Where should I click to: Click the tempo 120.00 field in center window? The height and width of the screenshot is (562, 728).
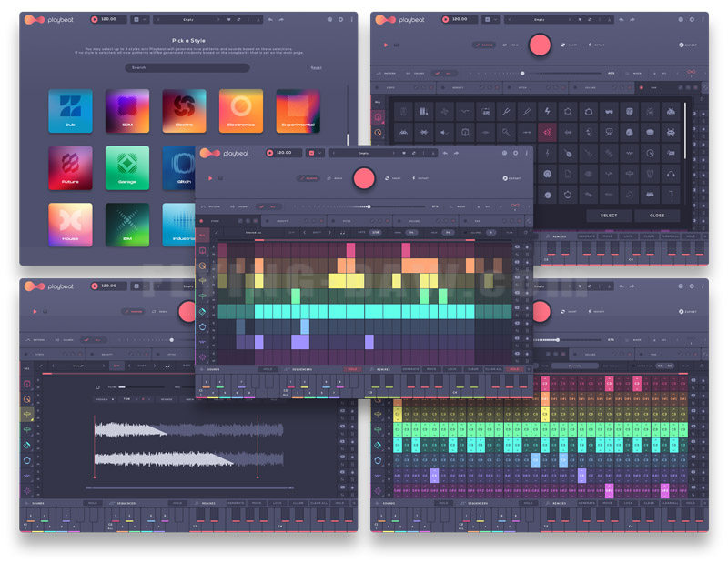(284, 153)
